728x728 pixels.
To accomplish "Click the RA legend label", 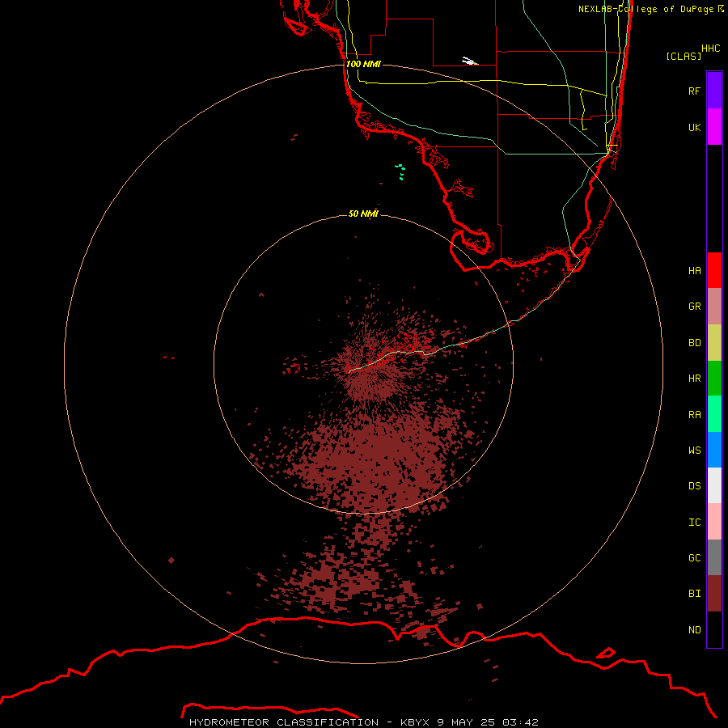I will pyautogui.click(x=694, y=415).
